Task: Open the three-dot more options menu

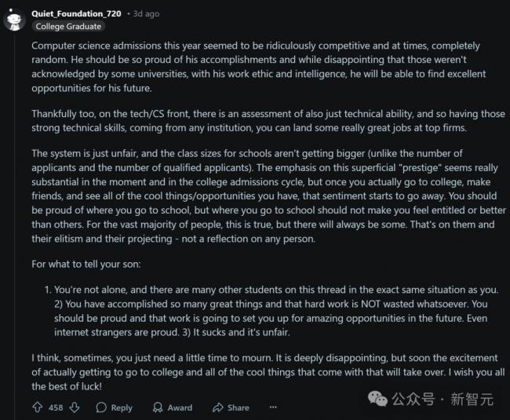Action: point(273,407)
